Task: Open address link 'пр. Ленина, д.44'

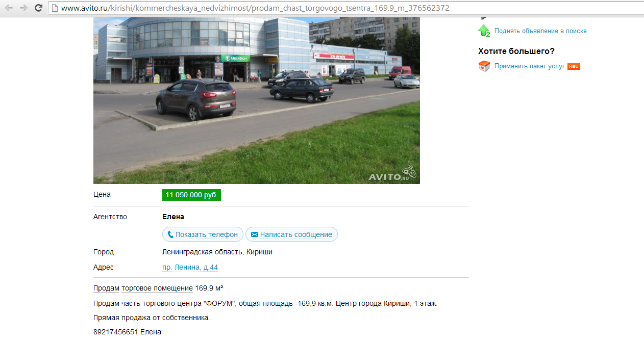Action: coord(190,267)
